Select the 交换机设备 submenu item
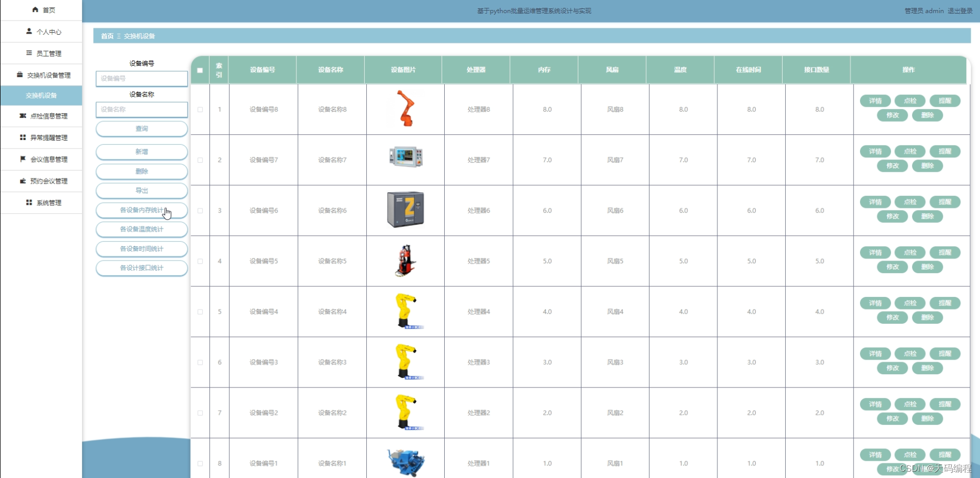The image size is (980, 478). [x=41, y=95]
